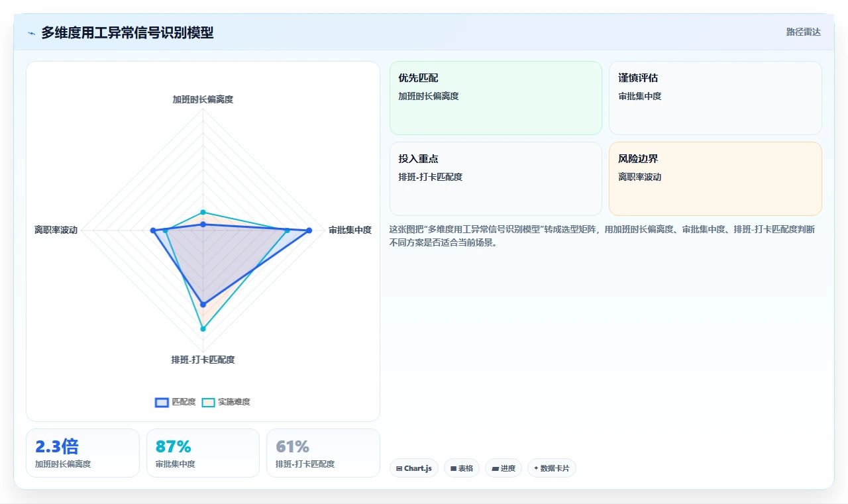Click 加班时长偏离度 text in 优先匹配 card

pyautogui.click(x=429, y=96)
